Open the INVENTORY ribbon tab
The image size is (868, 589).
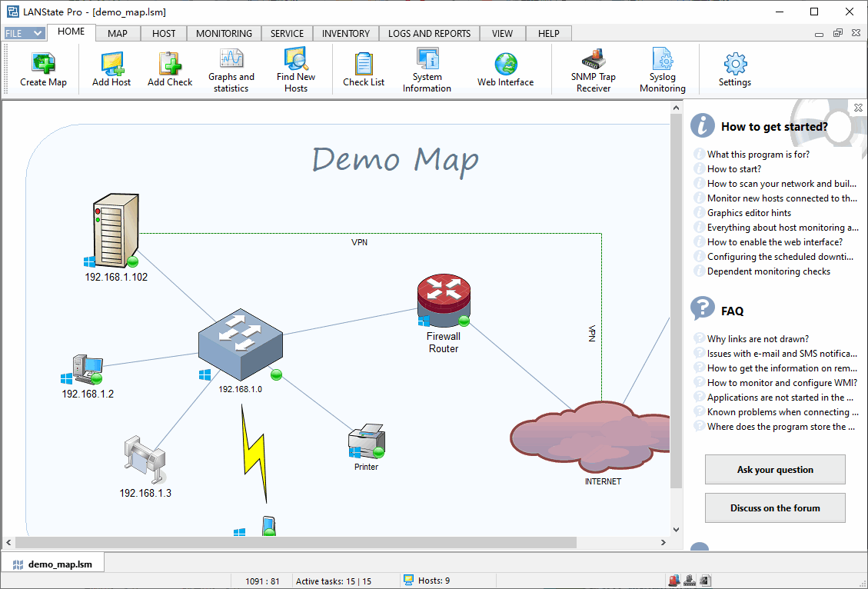[345, 33]
